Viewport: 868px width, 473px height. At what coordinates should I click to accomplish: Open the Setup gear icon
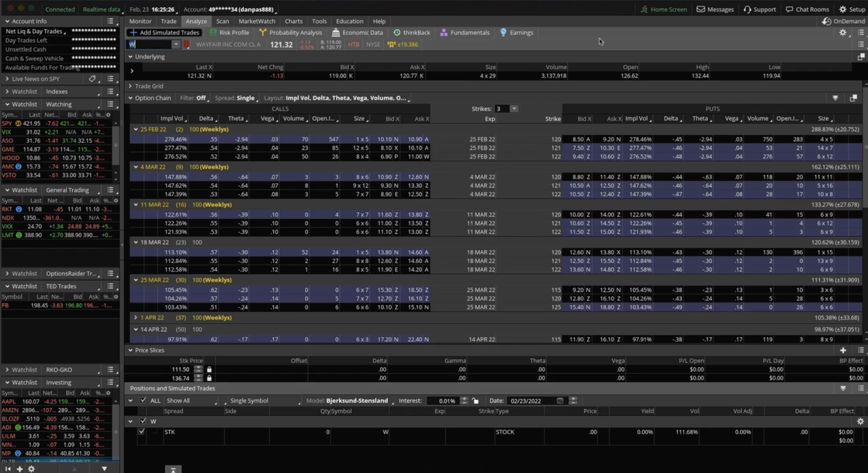coord(843,9)
